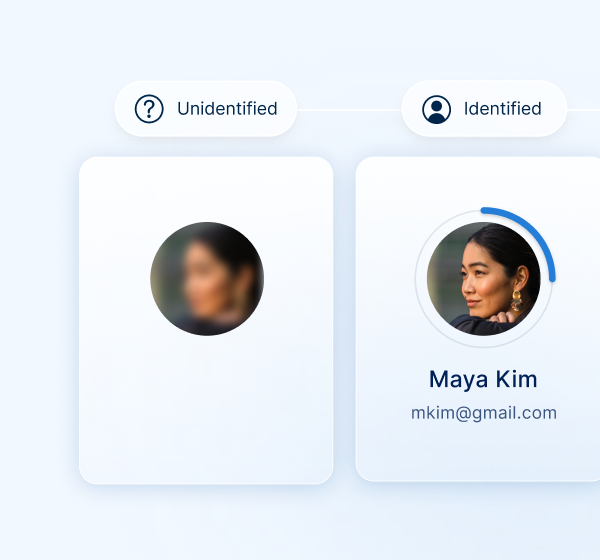600x560 pixels.
Task: Click the empty area below the blurred avatar
Action: tap(206, 410)
